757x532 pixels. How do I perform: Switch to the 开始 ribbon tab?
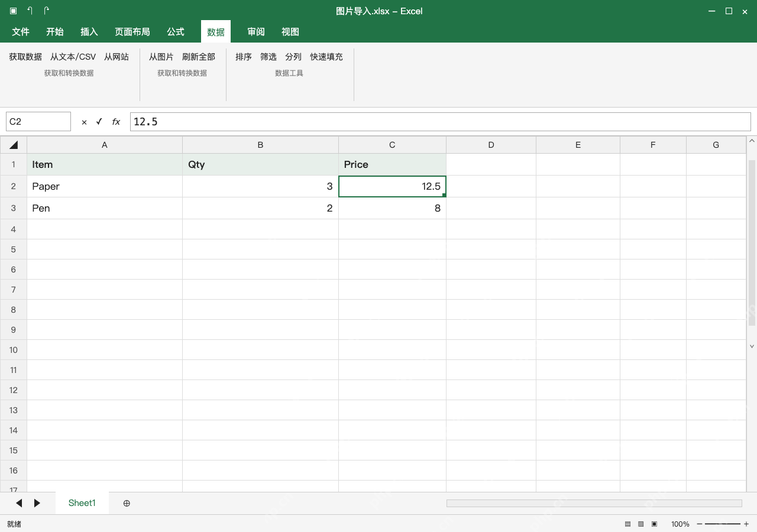coord(55,32)
